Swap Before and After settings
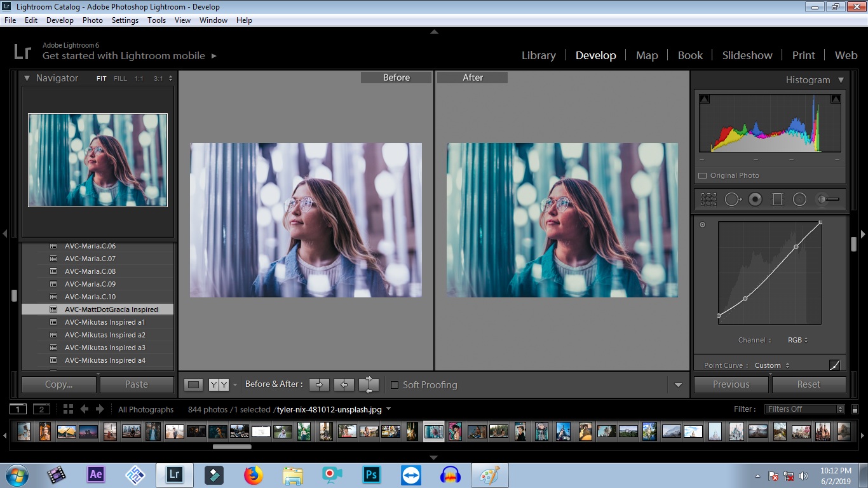The height and width of the screenshot is (488, 868). 369,384
